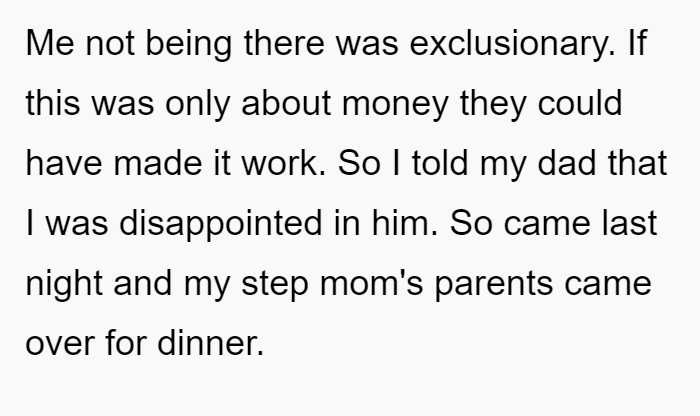Screen dimensions: 700x416
Task: Click the word 'could' ending the second line
Action: coord(579,103)
